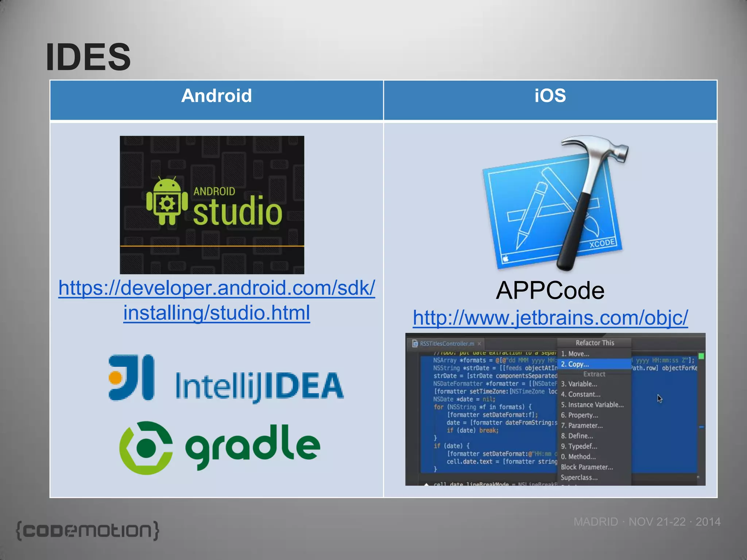Choose '2. Copy...' in Refactor This menu
The height and width of the screenshot is (560, 747).
click(x=594, y=364)
